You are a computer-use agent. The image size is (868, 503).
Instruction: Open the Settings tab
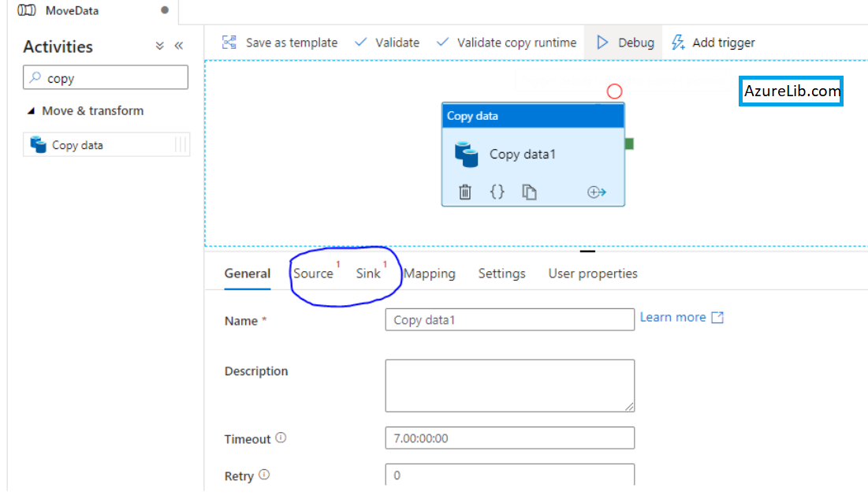[x=502, y=274]
